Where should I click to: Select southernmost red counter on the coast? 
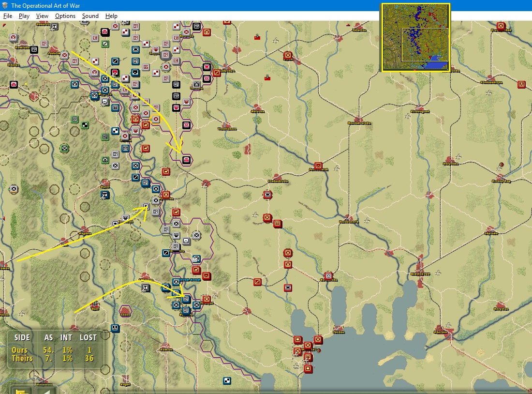(308, 368)
